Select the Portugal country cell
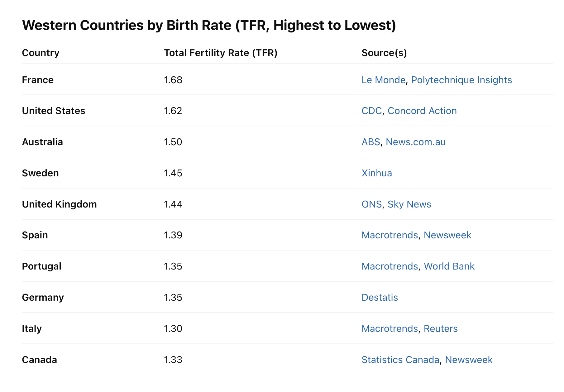Viewport: 564px width, 392px height. coord(41,266)
